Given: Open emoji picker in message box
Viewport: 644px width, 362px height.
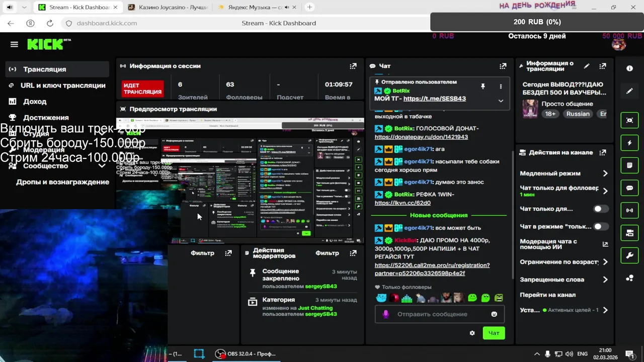Looking at the screenshot, I should tap(494, 314).
